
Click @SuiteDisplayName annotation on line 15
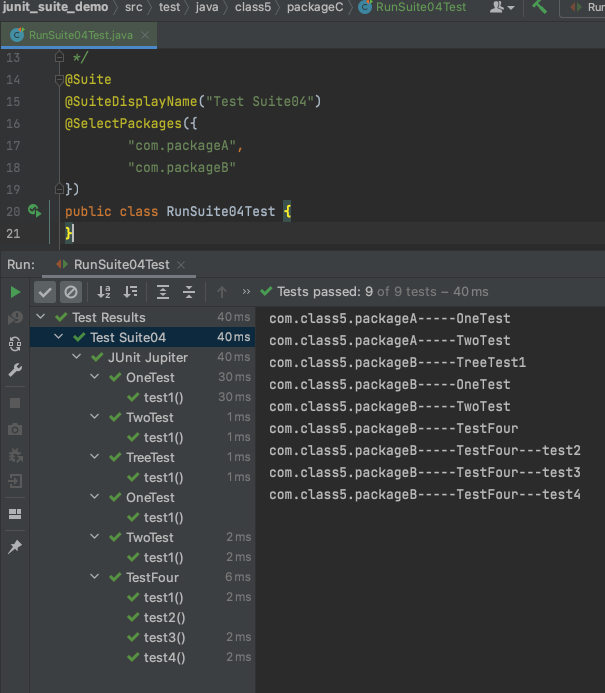[131, 102]
